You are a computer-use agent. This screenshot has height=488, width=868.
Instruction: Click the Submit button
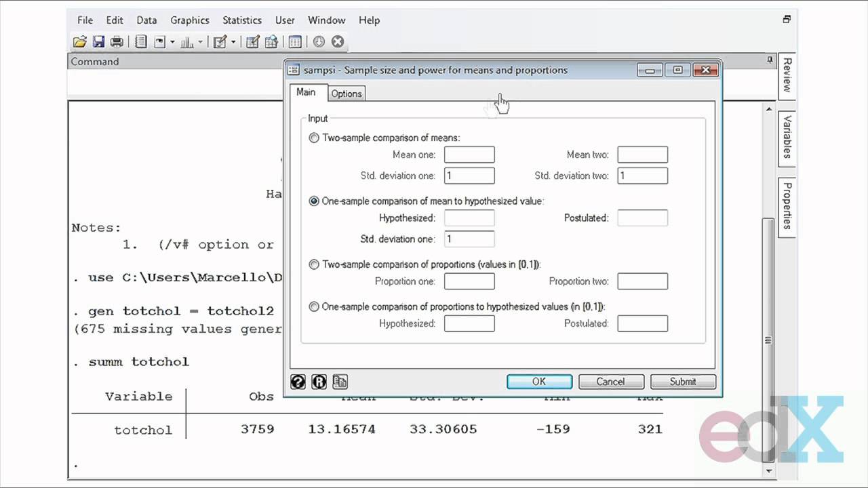pos(683,382)
